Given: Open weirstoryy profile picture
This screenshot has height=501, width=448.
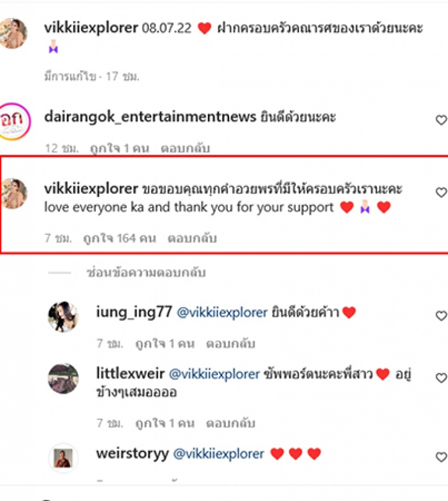Looking at the screenshot, I should click(63, 458).
